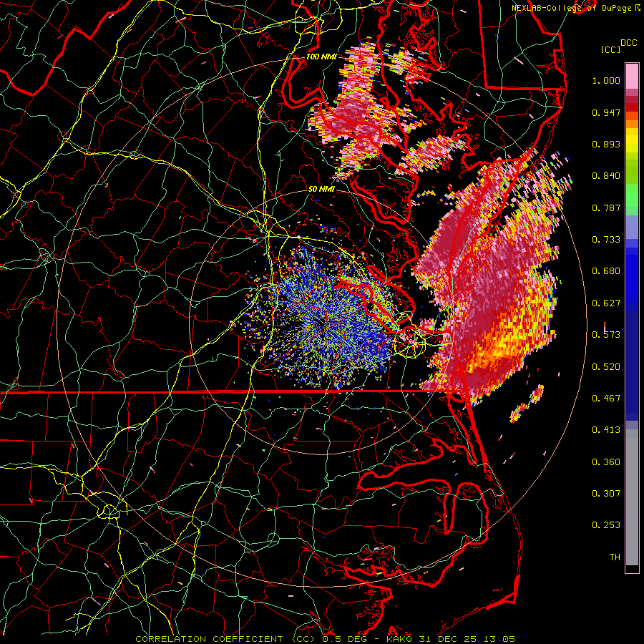Click the 0.947 legend value

coord(606,112)
